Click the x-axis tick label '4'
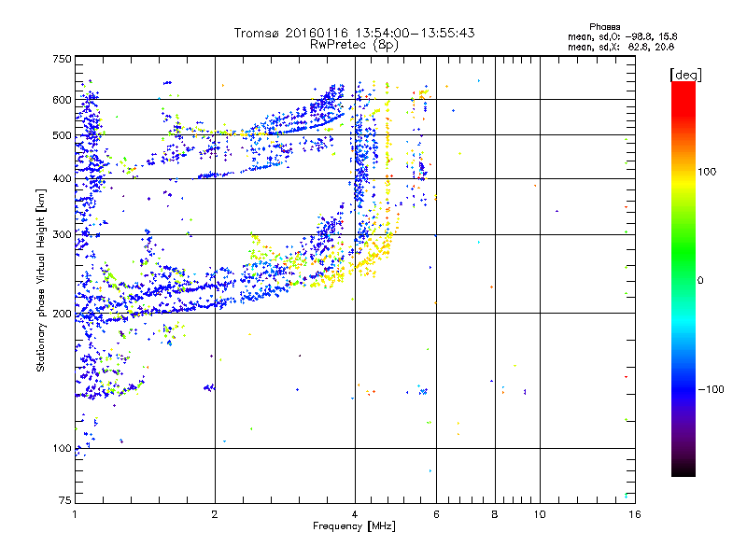Screen dimensions: 747x560 click(x=355, y=514)
